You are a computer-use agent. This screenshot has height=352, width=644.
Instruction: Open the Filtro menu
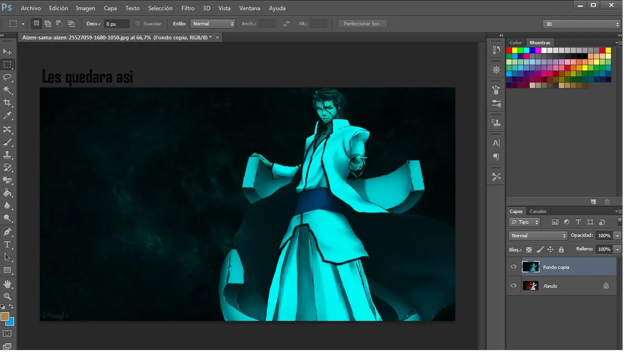188,8
